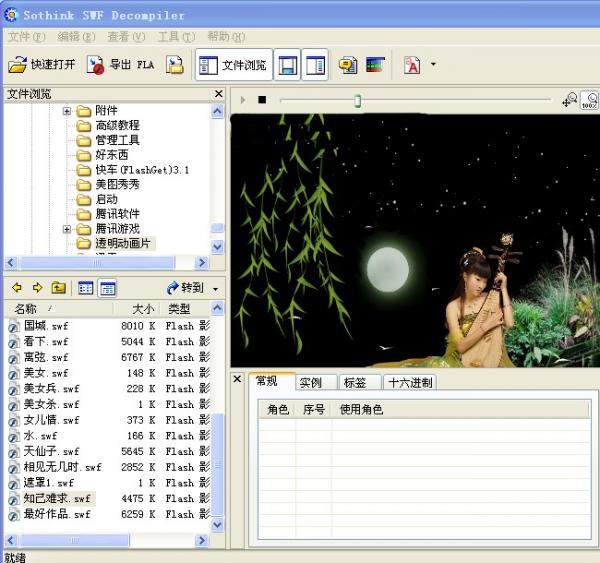Screen dimensions: 600x563
Task: Select the 腾讯软件 folder
Action: 117,214
